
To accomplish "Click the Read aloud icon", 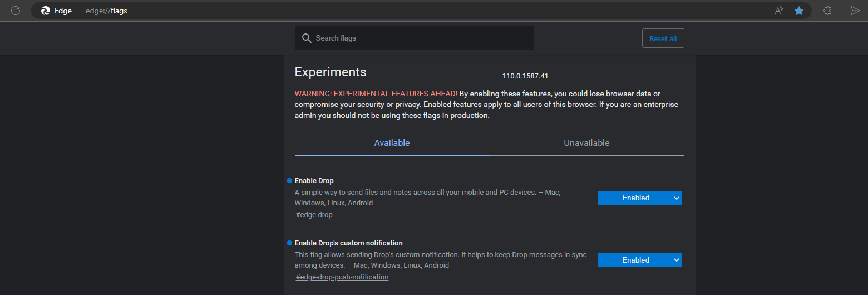I will tap(779, 11).
